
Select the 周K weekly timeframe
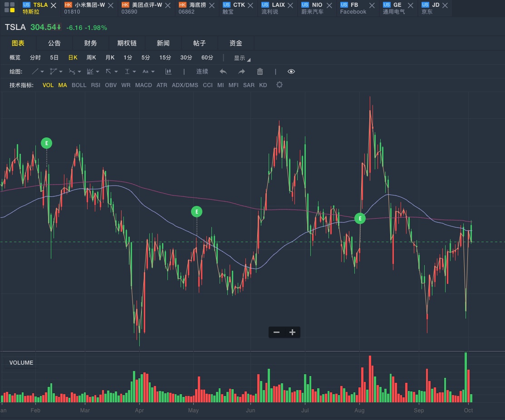pos(91,58)
